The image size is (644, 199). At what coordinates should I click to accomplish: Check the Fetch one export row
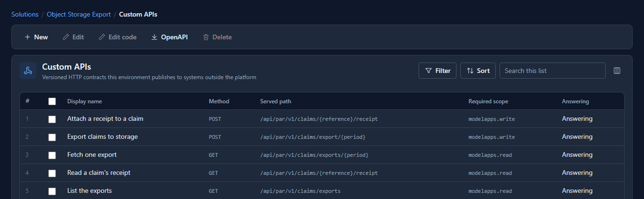52,155
